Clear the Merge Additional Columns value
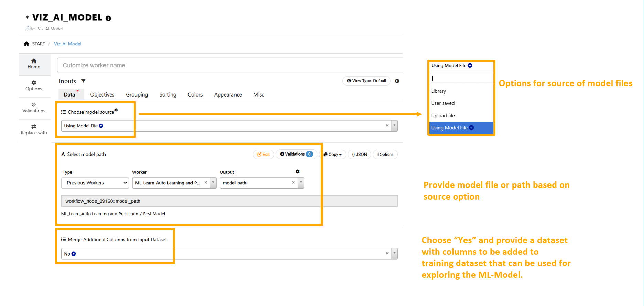The width and height of the screenshot is (644, 306). pos(387,253)
